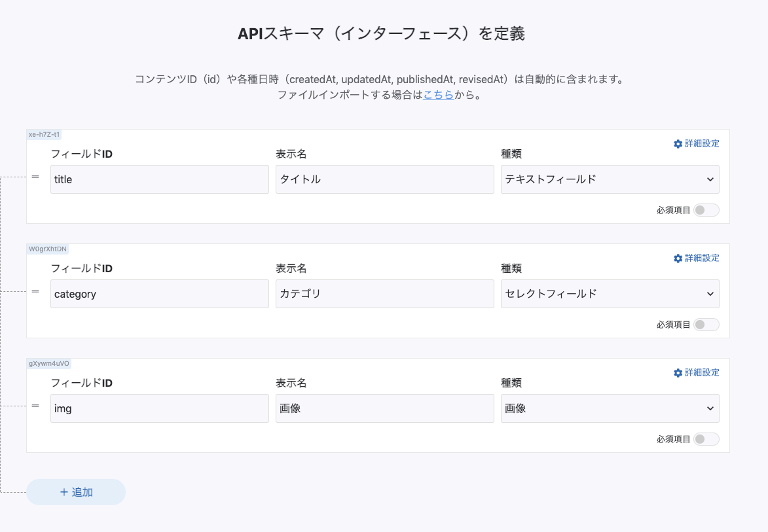Screen dimensions: 768x532
Task: Click the title field's drag handle icon
Action: [x=35, y=177]
